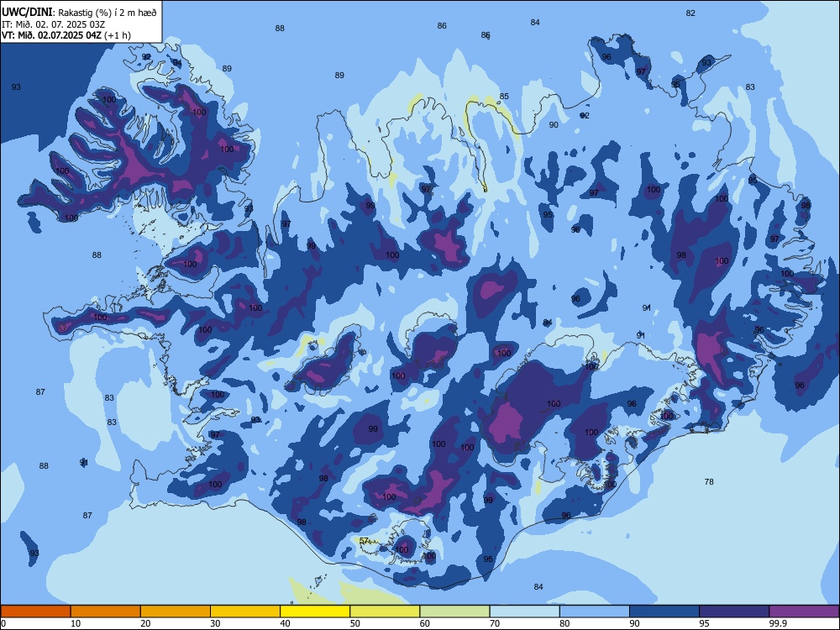The height and width of the screenshot is (630, 840).
Task: Click the legend tick label '50'
Action: click(355, 623)
